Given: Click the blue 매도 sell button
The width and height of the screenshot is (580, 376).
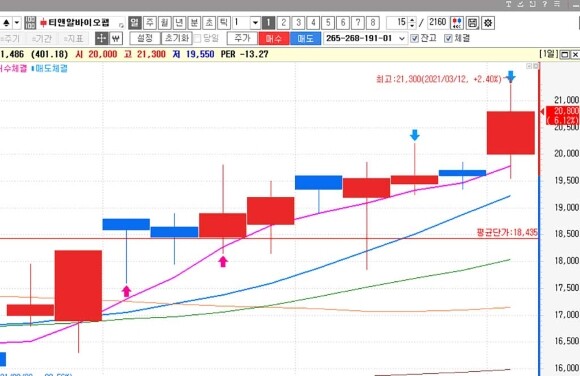Looking at the screenshot, I should [306, 38].
